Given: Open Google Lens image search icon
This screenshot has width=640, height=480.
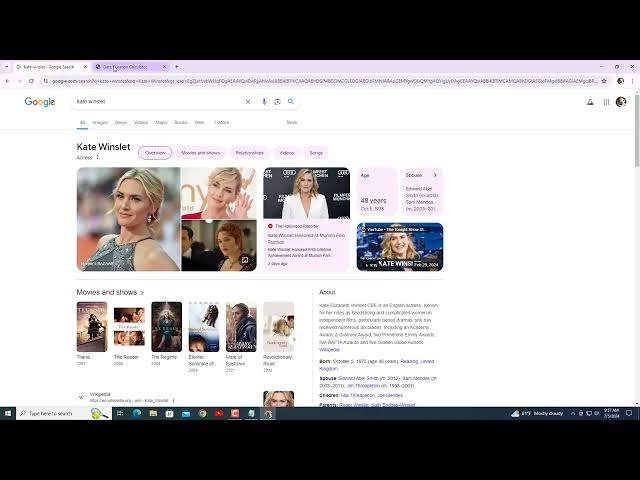Looking at the screenshot, I should tap(278, 102).
